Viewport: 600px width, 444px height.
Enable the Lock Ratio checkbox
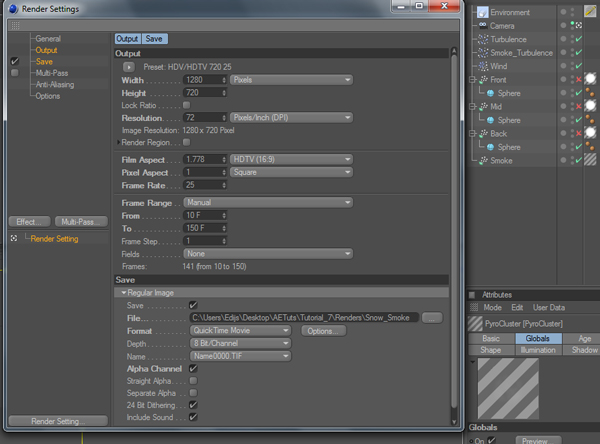click(187, 105)
